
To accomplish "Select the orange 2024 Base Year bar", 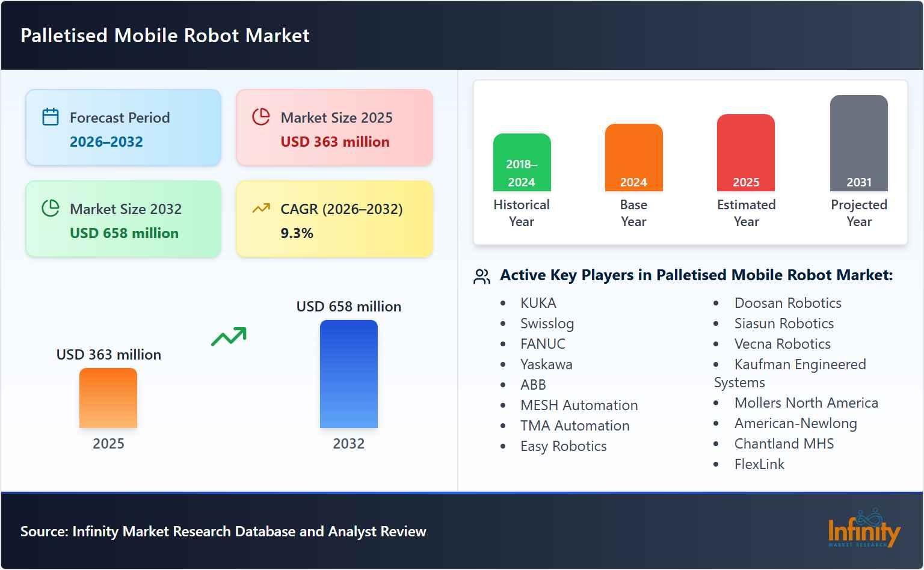I will pos(633,156).
